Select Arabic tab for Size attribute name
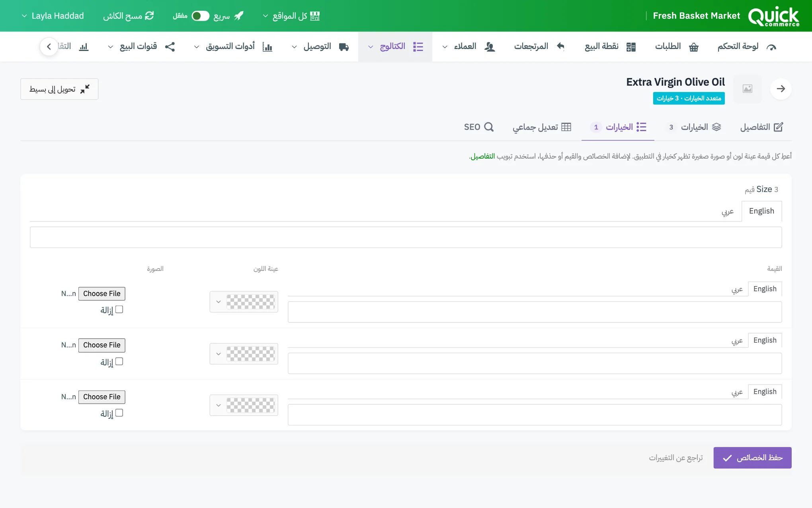The image size is (812, 508). 728,211
